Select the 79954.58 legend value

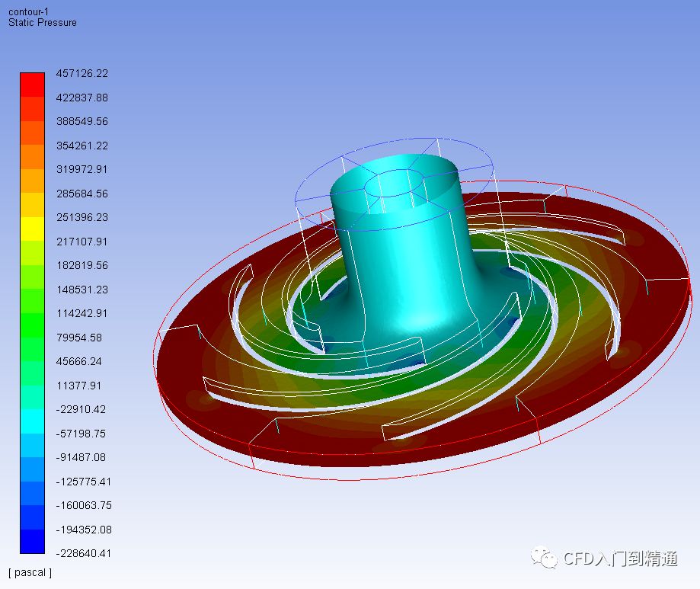pos(79,338)
